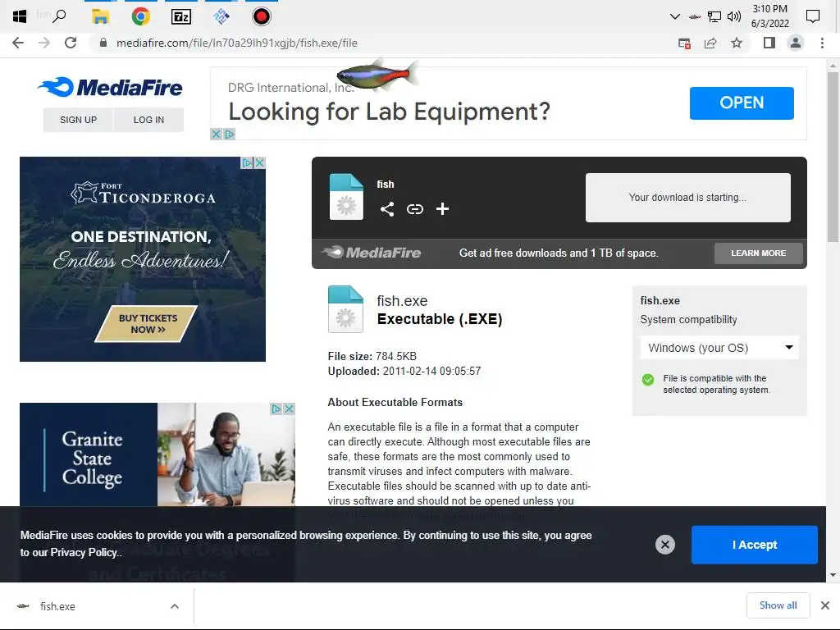Open AdChoices on Granite State ad

[x=276, y=409]
